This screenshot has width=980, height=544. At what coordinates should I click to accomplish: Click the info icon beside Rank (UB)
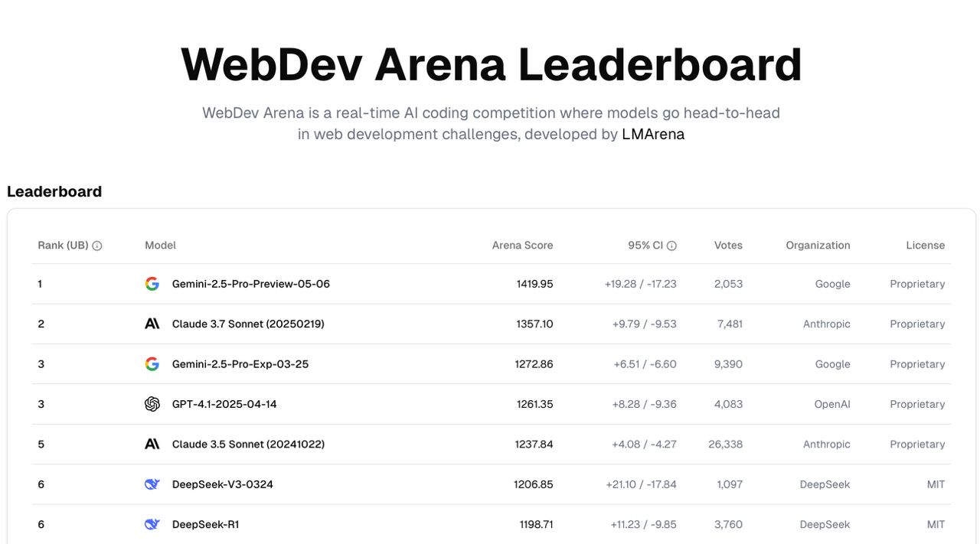(x=97, y=246)
